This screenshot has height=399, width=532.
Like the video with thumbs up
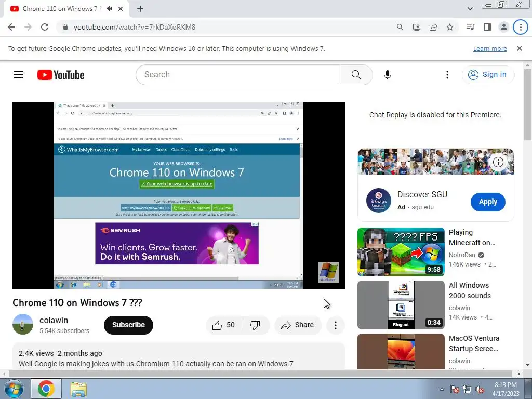tap(224, 325)
